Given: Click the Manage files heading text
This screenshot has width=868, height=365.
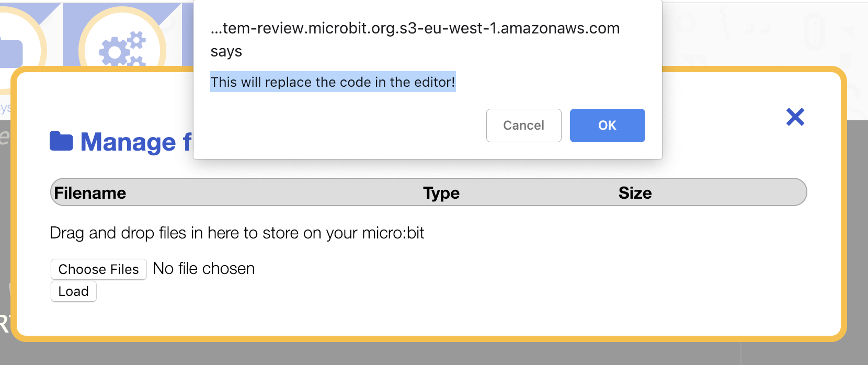Looking at the screenshot, I should (136, 142).
